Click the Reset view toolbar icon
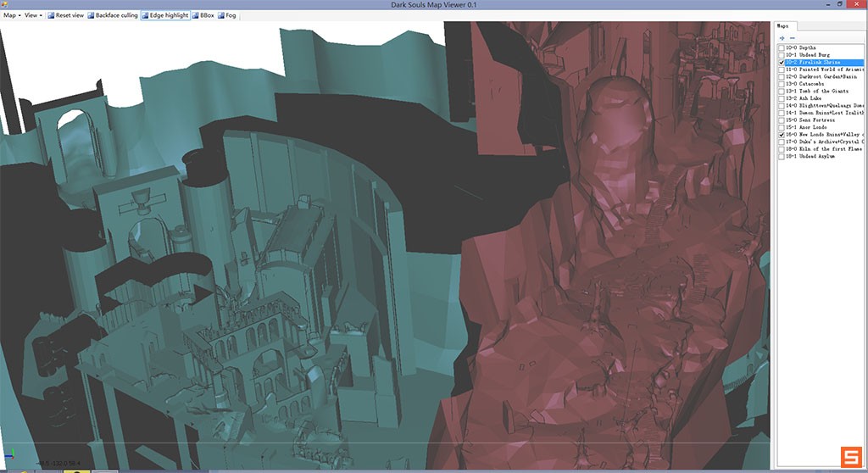This screenshot has height=473, width=868. point(66,15)
